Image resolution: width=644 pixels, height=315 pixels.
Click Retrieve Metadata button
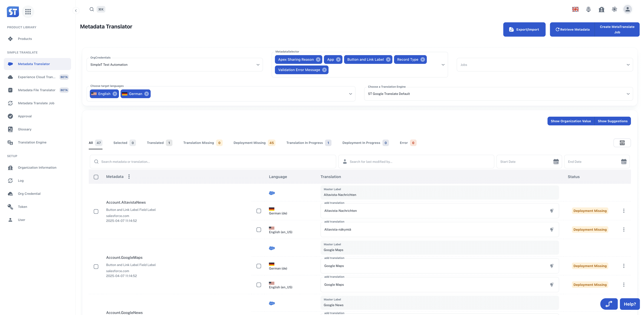[572, 30]
